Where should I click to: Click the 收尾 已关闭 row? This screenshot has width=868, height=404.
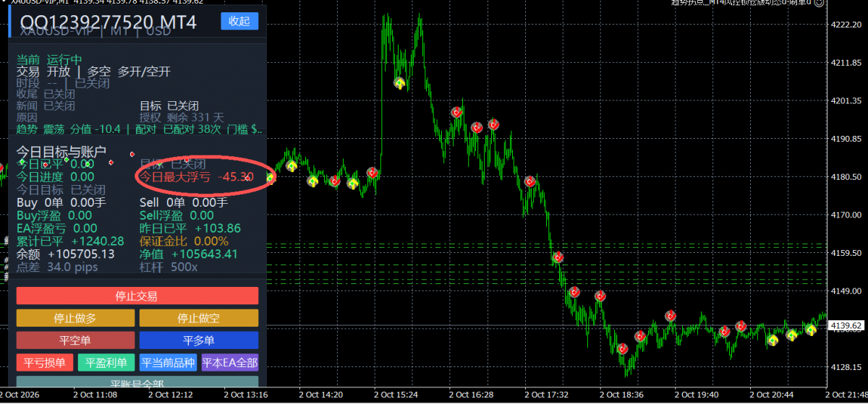pos(46,94)
